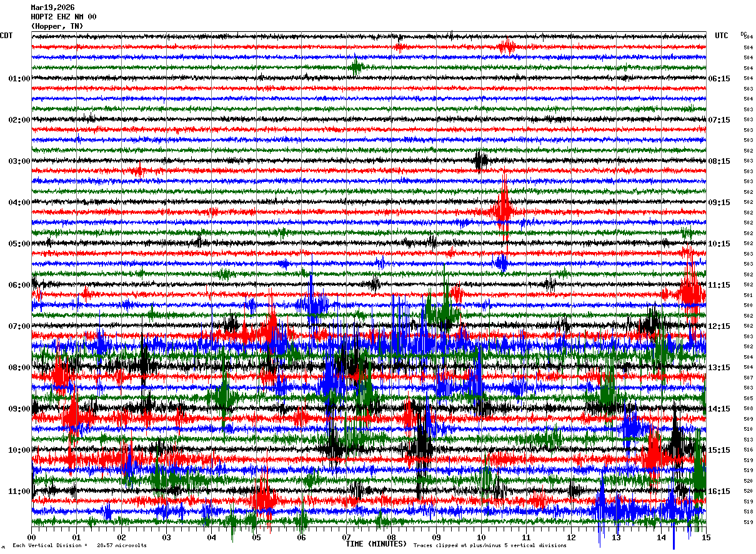
Task: Click the DC offset value 501
Action: coord(748,295)
